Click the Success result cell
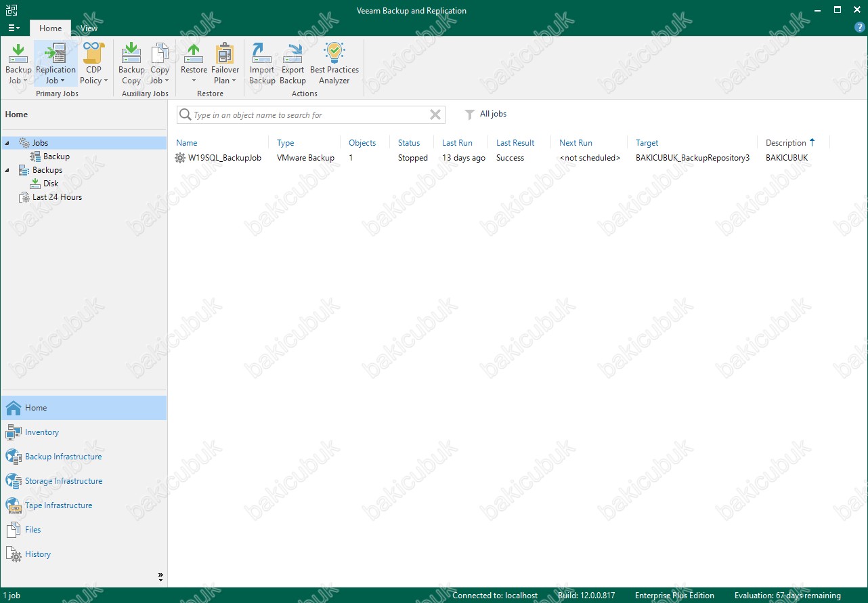This screenshot has width=868, height=603. (x=510, y=158)
